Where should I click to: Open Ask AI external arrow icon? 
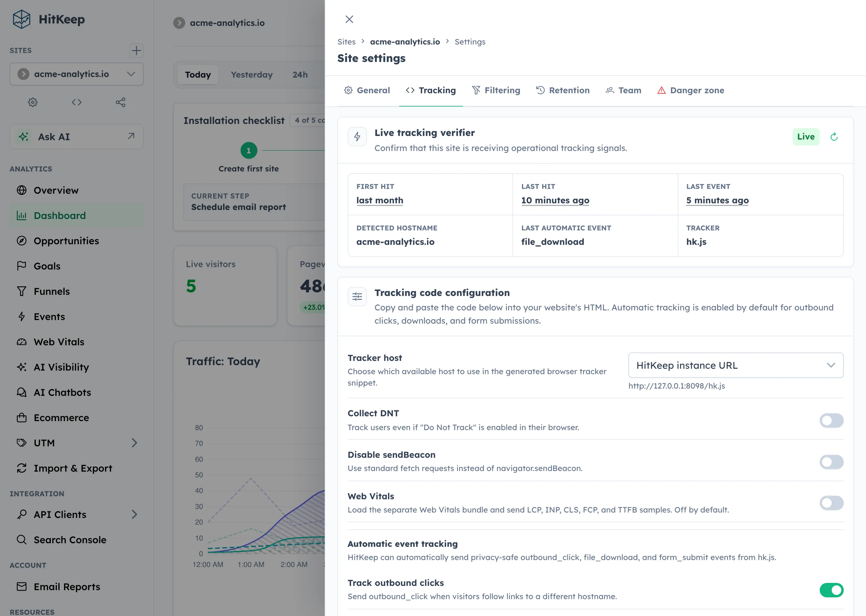coord(131,136)
